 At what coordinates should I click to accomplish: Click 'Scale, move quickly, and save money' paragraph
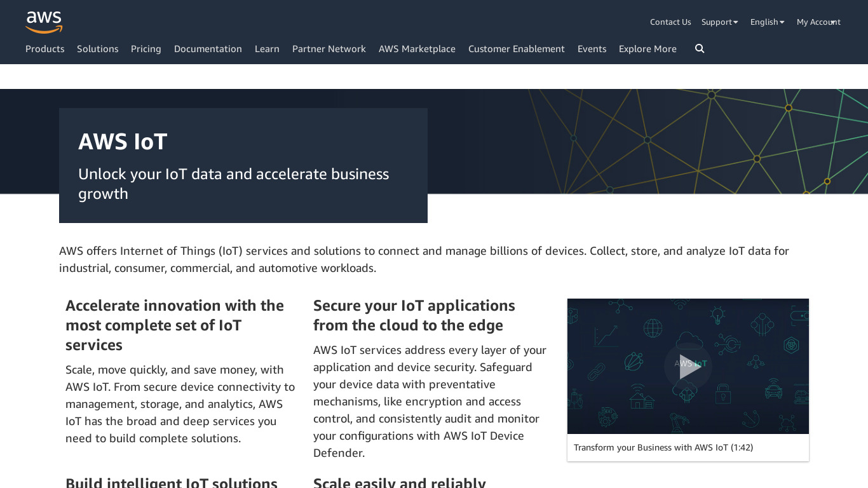(180, 404)
